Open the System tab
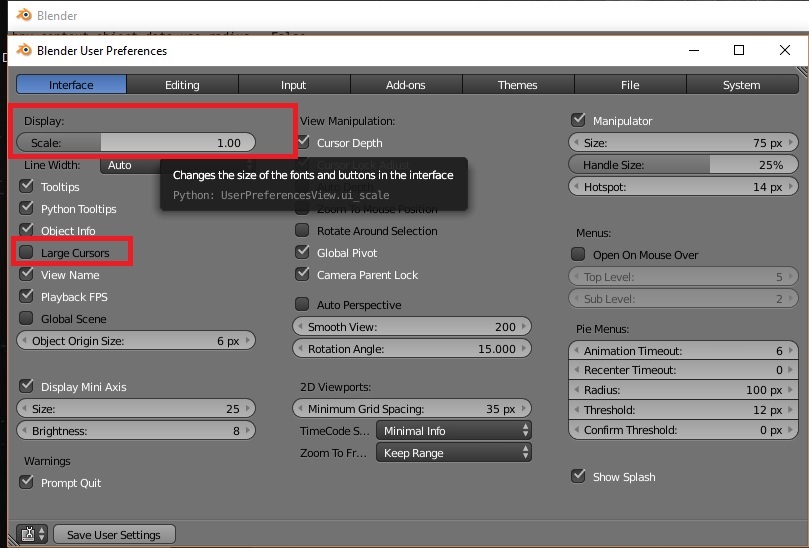 coord(741,85)
